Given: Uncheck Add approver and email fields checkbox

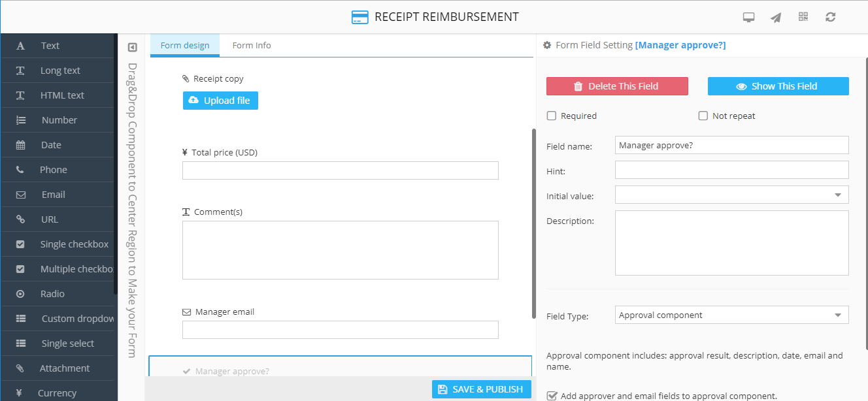Looking at the screenshot, I should 552,396.
